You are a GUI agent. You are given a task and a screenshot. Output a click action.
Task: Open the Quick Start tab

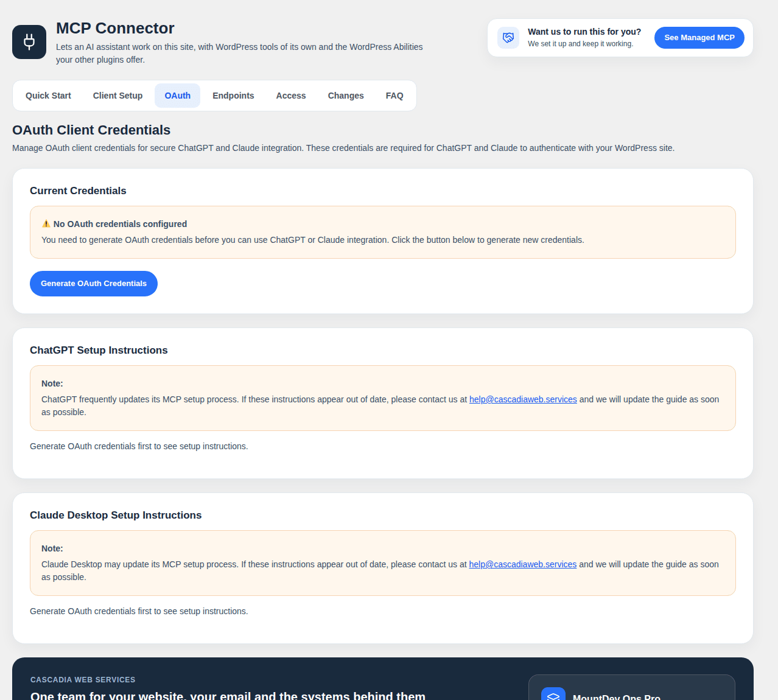click(x=48, y=96)
